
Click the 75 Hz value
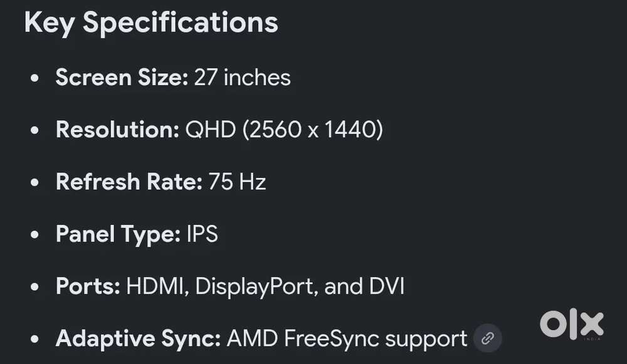(x=237, y=182)
